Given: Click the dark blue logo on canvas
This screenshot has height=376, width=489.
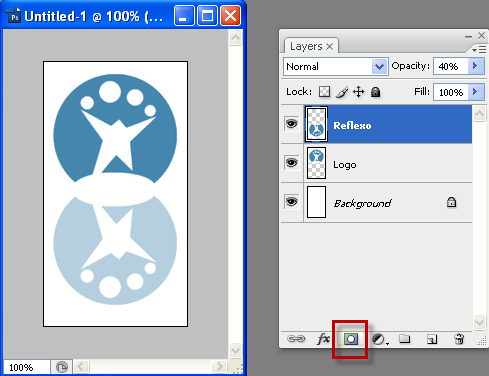Looking at the screenshot, I should (115, 128).
